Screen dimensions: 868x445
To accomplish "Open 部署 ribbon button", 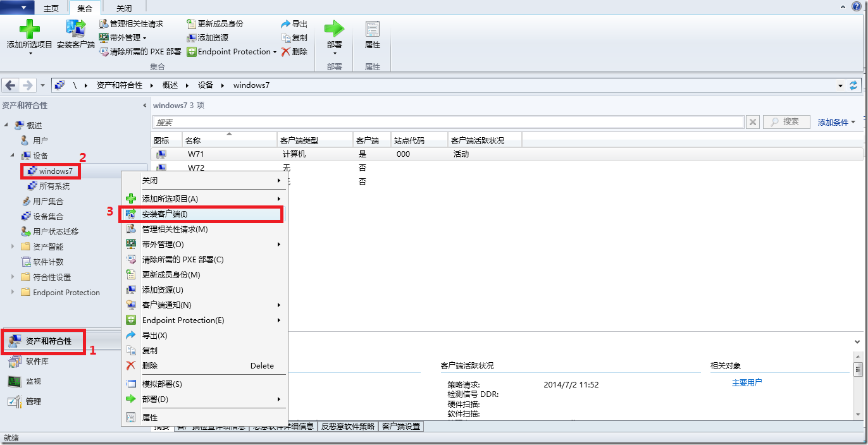I will [x=335, y=37].
